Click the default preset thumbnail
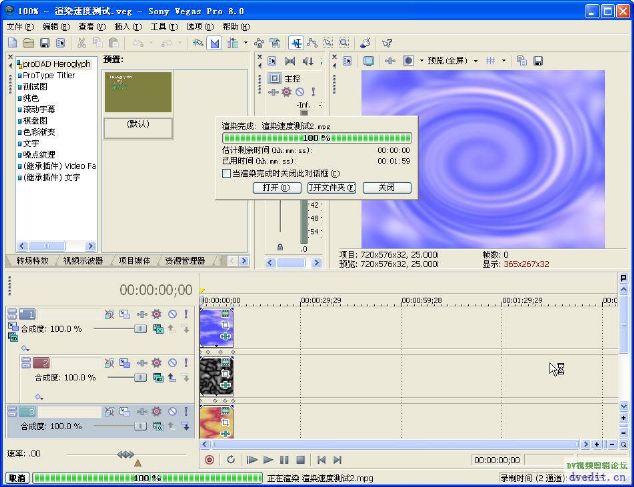 [x=138, y=92]
